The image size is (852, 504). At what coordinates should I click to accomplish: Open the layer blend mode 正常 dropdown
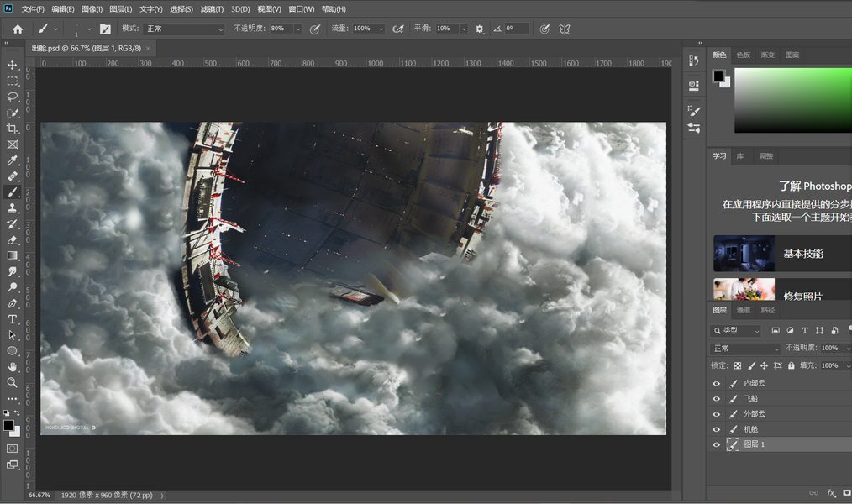point(745,349)
